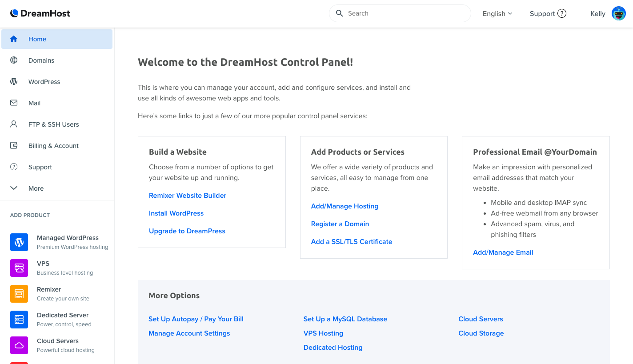Click the purple VPS product icon

point(19,268)
